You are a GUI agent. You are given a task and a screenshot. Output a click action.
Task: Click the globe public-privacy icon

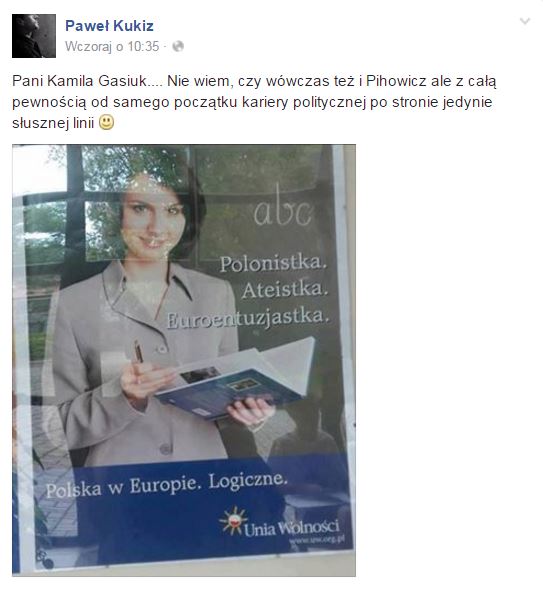tap(178, 46)
